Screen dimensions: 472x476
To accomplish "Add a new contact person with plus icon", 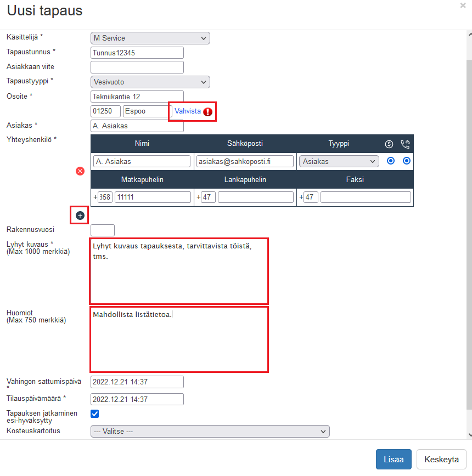I will [80, 216].
